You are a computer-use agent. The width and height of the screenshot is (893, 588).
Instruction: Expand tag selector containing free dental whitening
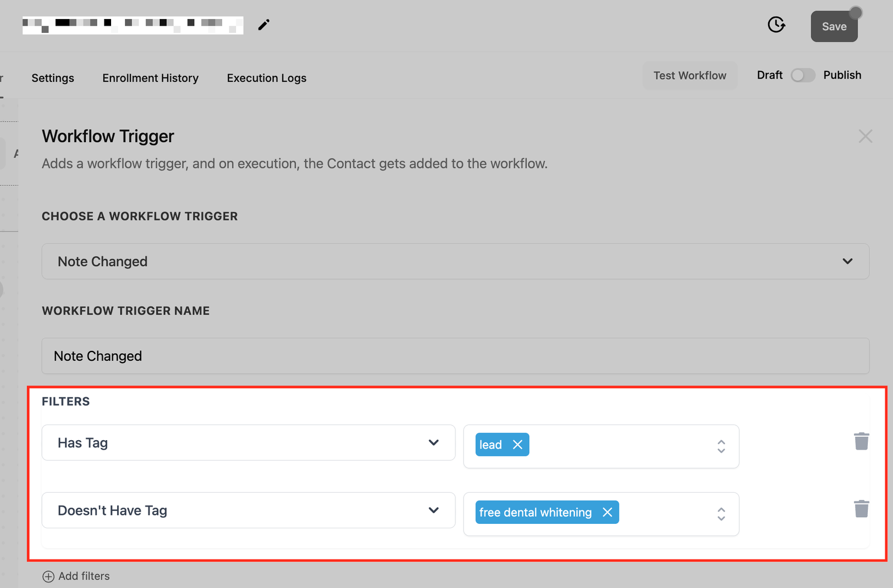pyautogui.click(x=721, y=514)
